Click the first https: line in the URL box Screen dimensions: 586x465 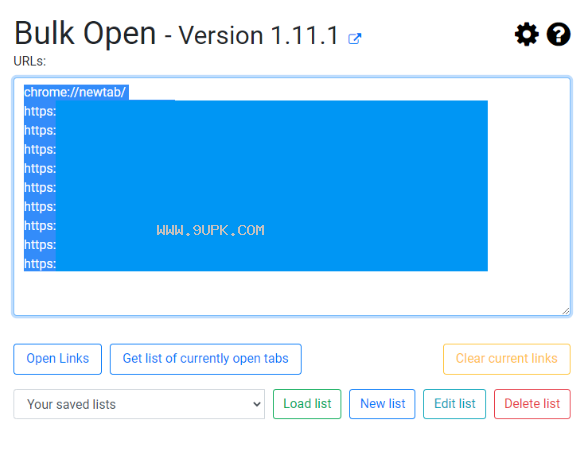40,111
